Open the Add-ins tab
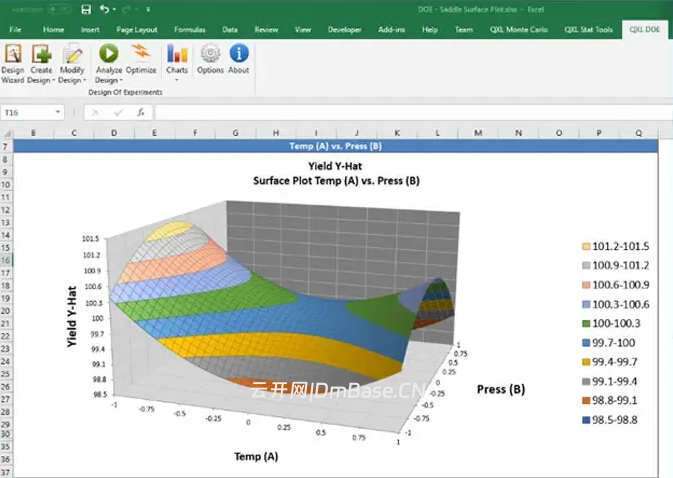This screenshot has width=673, height=478. [x=391, y=30]
